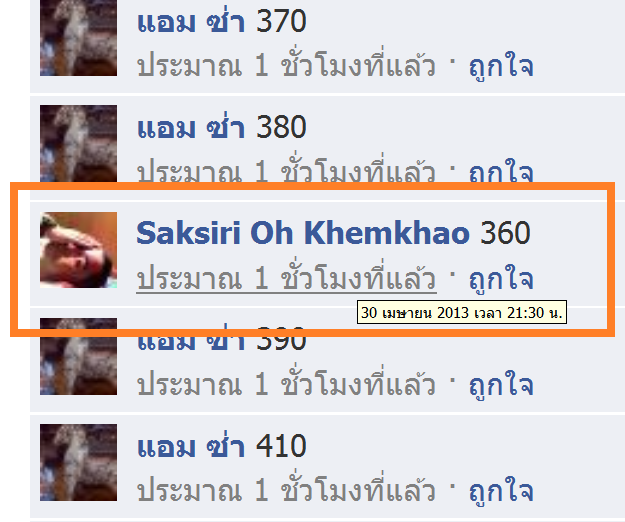Open underlined timestamp on Saksiri's 360 comment

click(287, 277)
